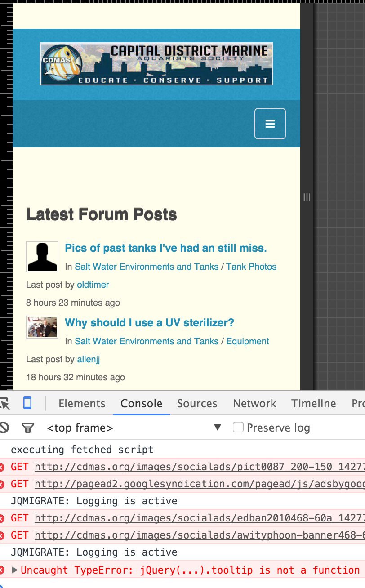
Task: Click the error icon beside edban2010468 request
Action: [2, 518]
